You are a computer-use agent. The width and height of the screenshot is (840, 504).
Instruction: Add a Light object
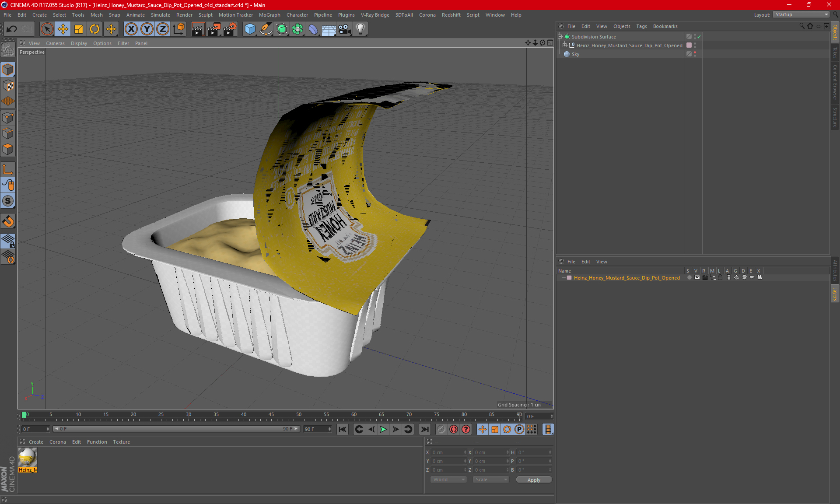(x=360, y=29)
